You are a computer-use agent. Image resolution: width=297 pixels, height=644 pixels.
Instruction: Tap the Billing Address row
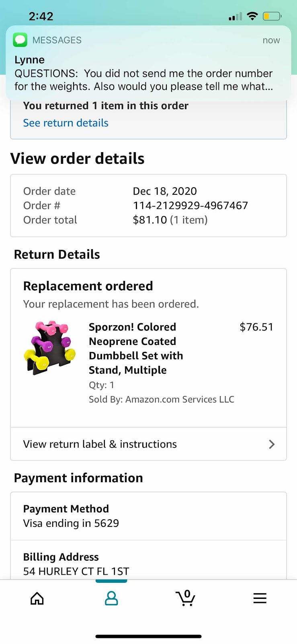(148, 560)
